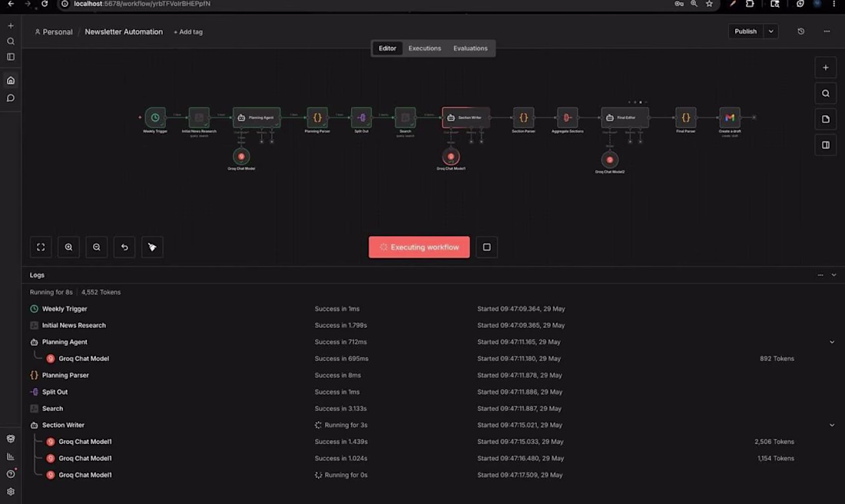
Task: Select the running Section Writer node on canvas
Action: point(466,118)
